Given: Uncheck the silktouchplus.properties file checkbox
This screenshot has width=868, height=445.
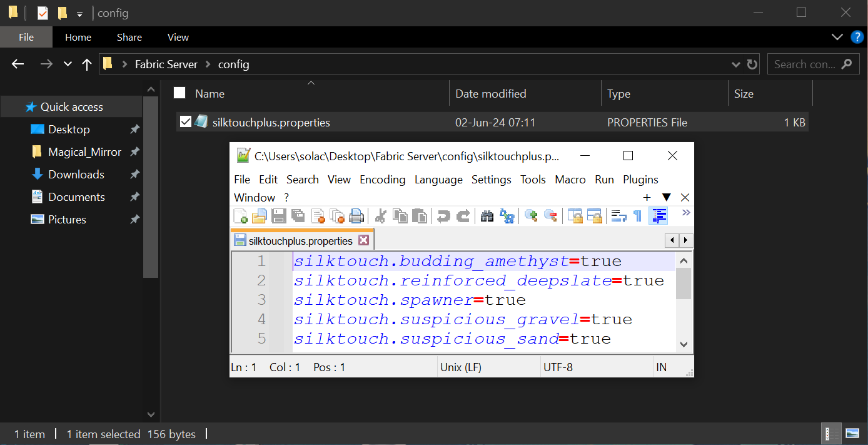Looking at the screenshot, I should tap(185, 122).
